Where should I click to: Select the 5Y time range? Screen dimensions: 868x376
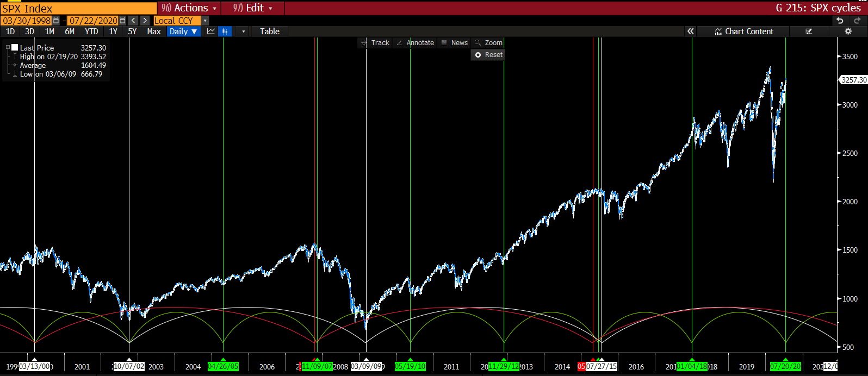(132, 32)
